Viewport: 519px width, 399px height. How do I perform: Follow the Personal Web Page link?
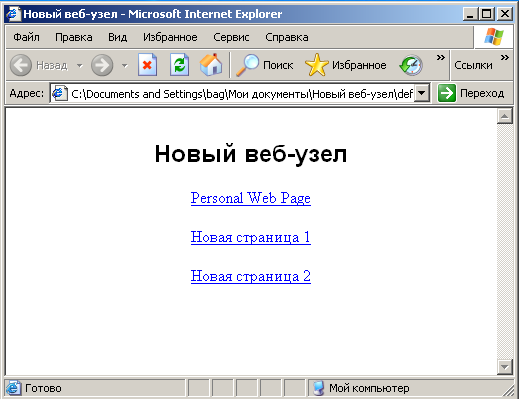tap(251, 198)
